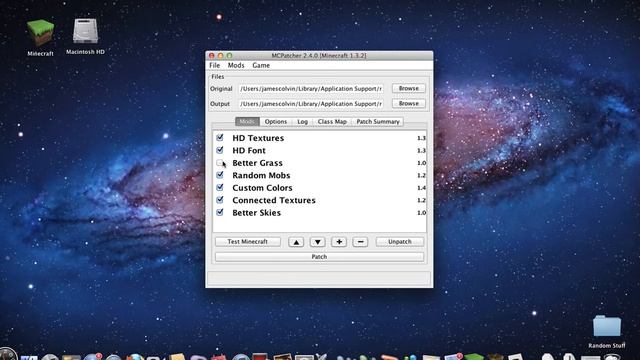Image resolution: width=640 pixels, height=360 pixels.
Task: Switch to the Log tab
Action: (302, 122)
